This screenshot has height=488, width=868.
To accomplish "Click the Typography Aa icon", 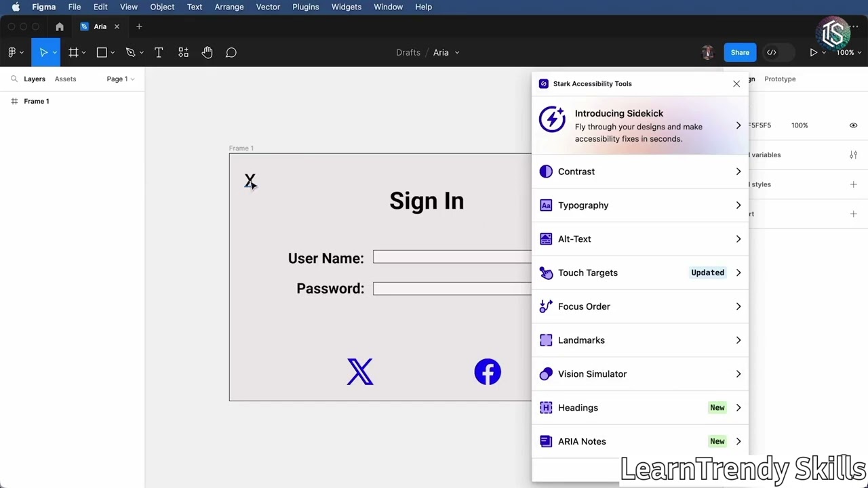I will point(546,205).
